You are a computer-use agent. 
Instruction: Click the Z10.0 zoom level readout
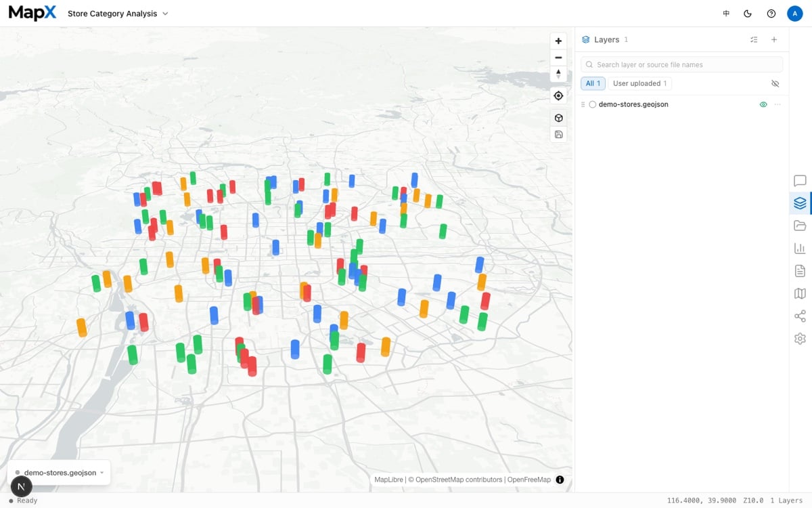(x=752, y=501)
